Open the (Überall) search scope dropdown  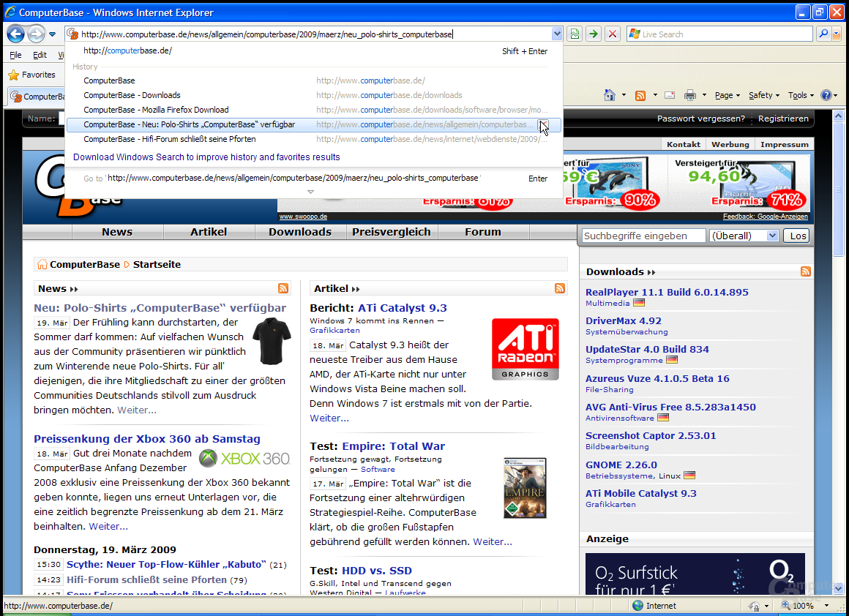click(x=744, y=236)
